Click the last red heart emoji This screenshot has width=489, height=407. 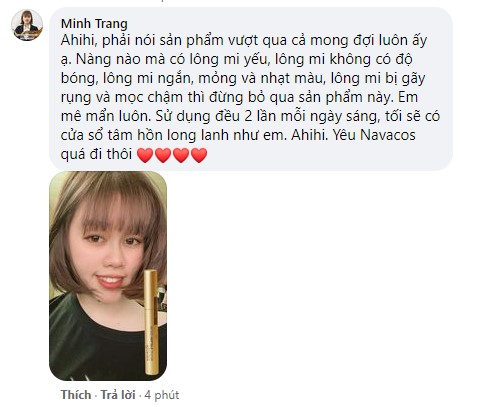[x=199, y=155]
